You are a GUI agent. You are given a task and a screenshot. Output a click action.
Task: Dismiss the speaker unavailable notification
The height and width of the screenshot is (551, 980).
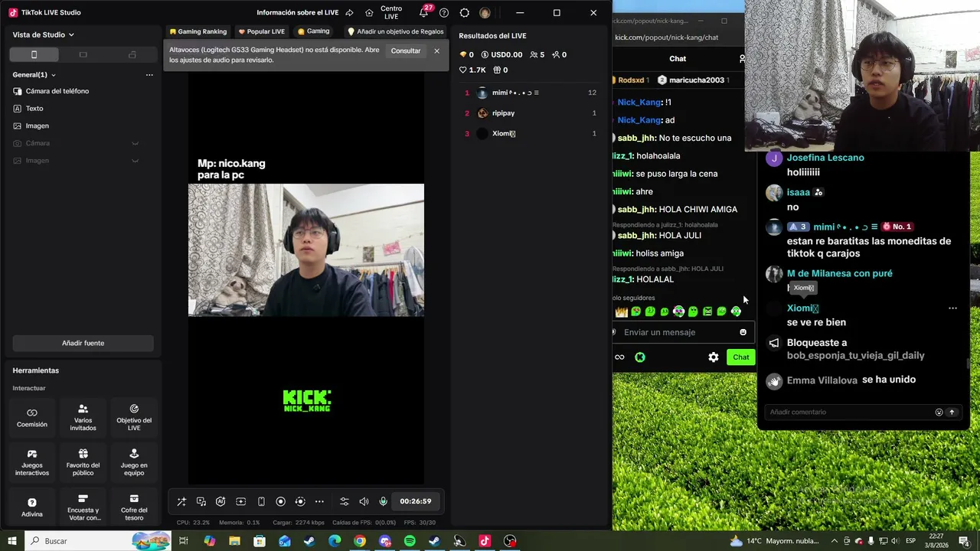pos(437,51)
